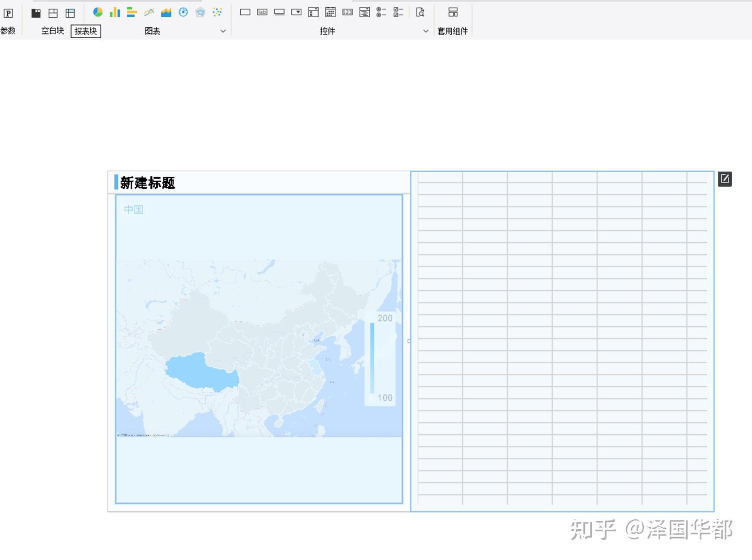This screenshot has height=560, width=752.
Task: Insert a line chart
Action: tap(149, 12)
